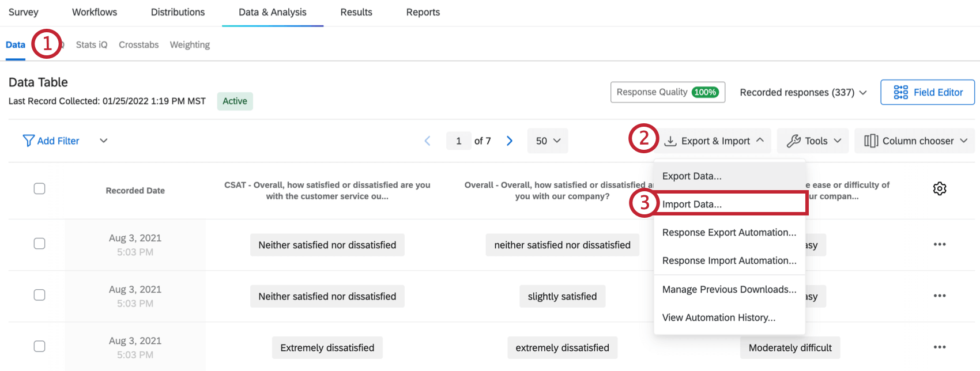Click the table settings gear icon
The height and width of the screenshot is (371, 980).
tap(939, 188)
